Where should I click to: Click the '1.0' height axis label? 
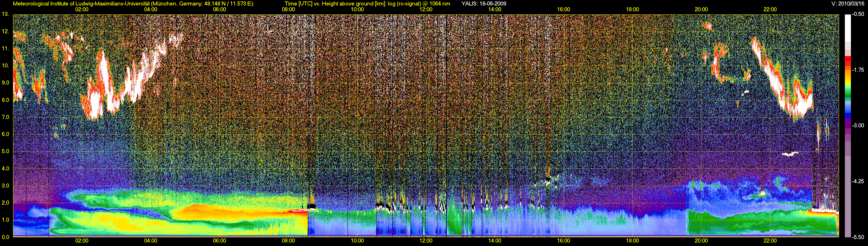click(x=5, y=220)
